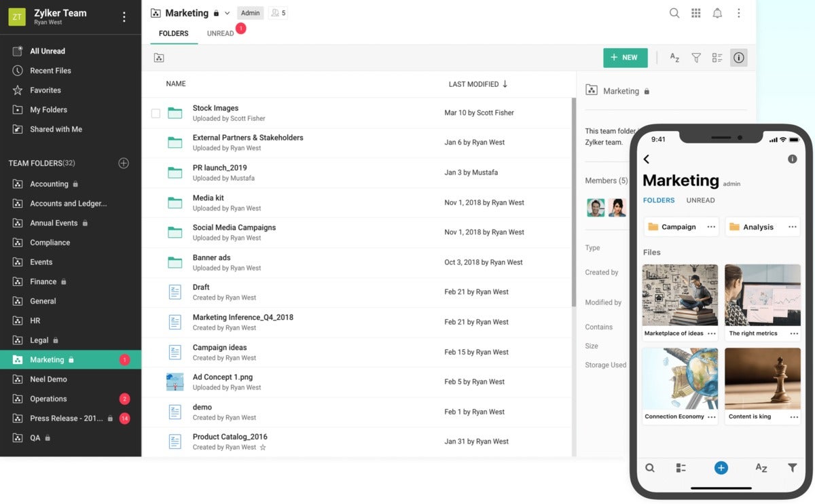Tap the search icon on the phone bar

click(650, 468)
